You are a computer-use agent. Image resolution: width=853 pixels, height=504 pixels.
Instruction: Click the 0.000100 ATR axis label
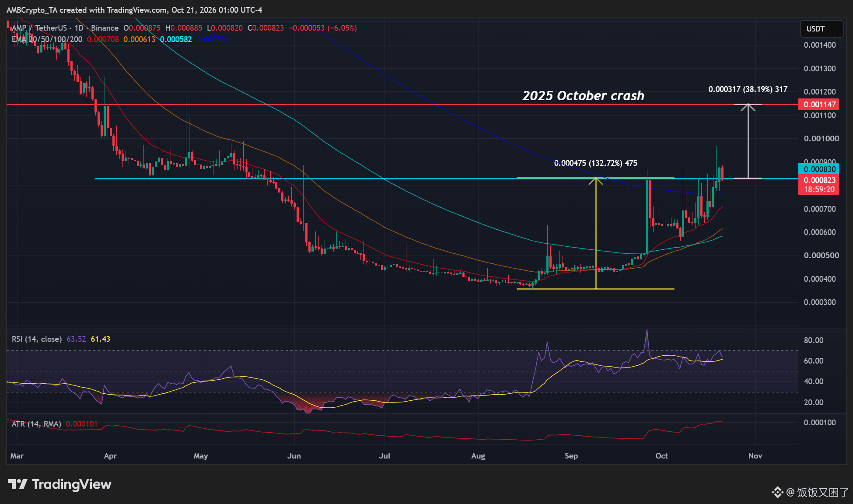click(820, 423)
